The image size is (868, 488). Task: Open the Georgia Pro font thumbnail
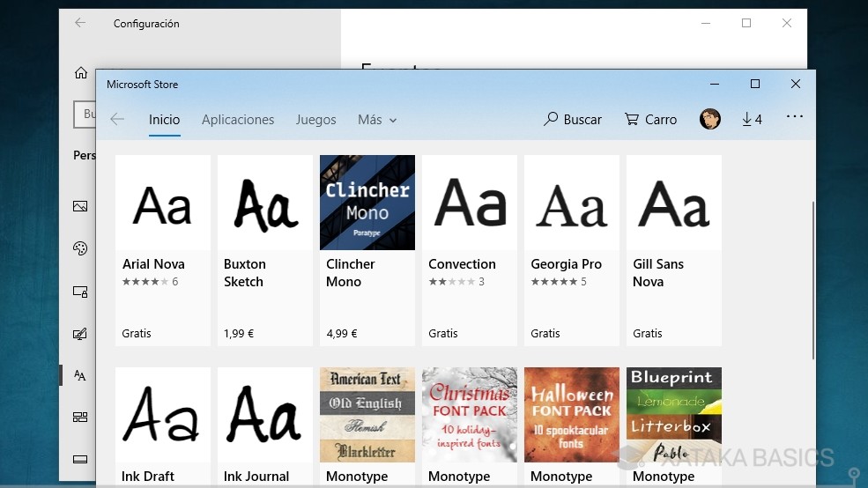coord(572,203)
